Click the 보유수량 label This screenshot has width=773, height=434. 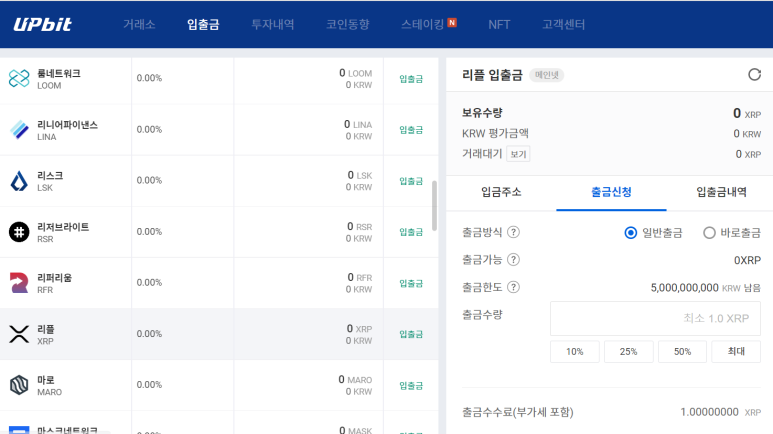(482, 112)
